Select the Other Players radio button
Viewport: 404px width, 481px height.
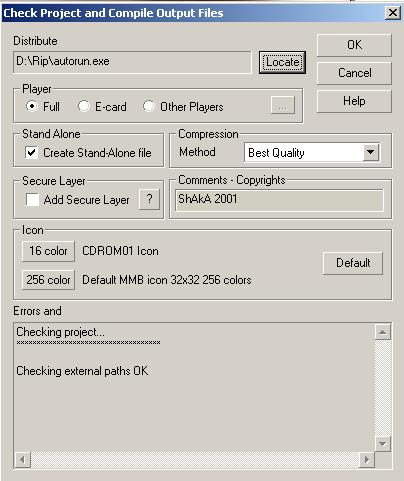(149, 107)
